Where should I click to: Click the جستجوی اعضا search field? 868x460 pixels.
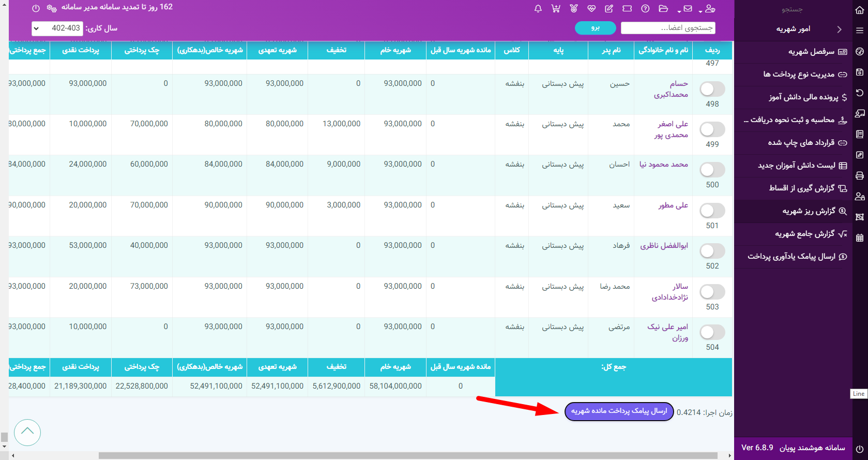pos(668,28)
